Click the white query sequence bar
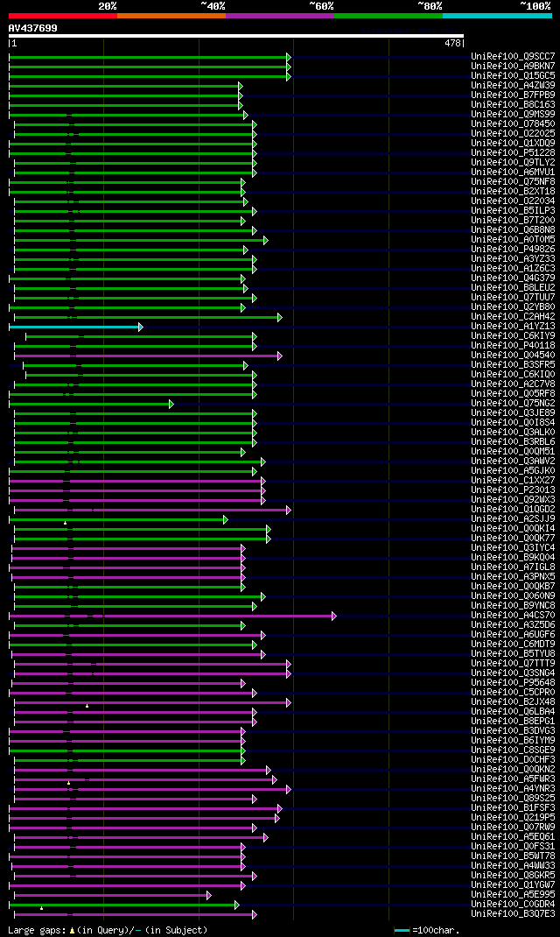 pyautogui.click(x=236, y=36)
